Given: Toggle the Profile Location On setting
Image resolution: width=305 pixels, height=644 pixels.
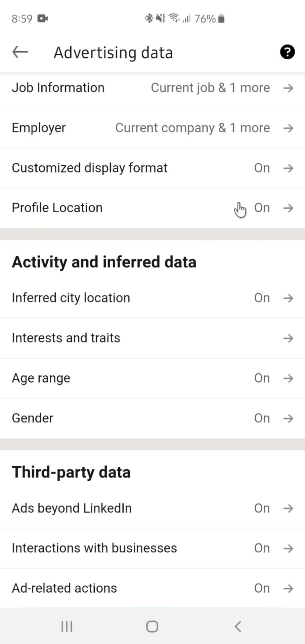Looking at the screenshot, I should [262, 208].
